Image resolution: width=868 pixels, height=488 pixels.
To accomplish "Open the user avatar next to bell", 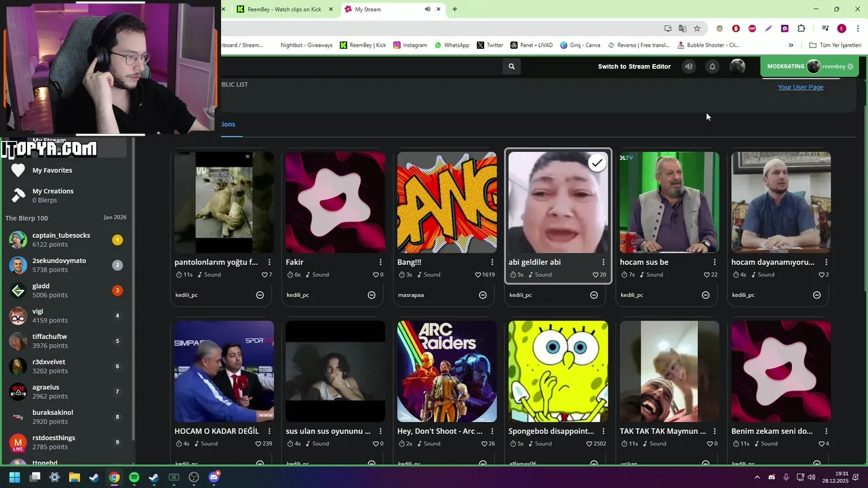I will tap(737, 66).
